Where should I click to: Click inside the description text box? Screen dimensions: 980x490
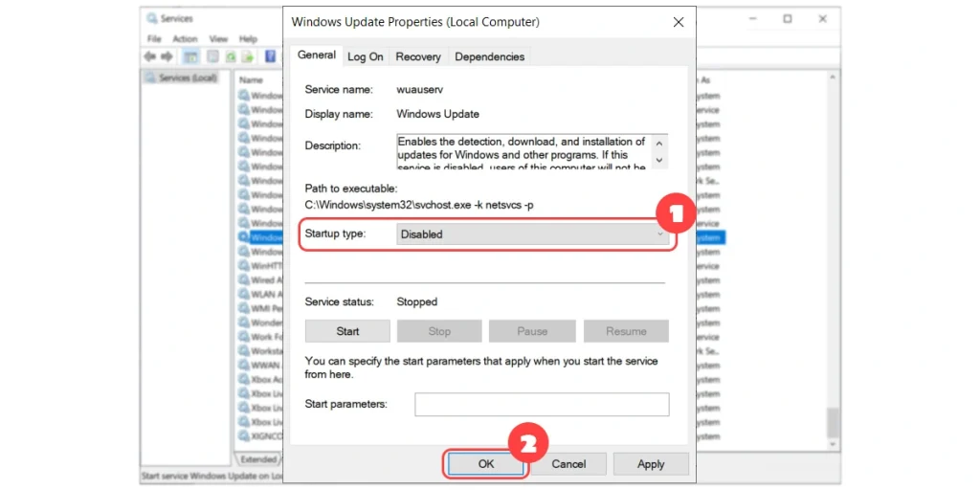click(523, 151)
